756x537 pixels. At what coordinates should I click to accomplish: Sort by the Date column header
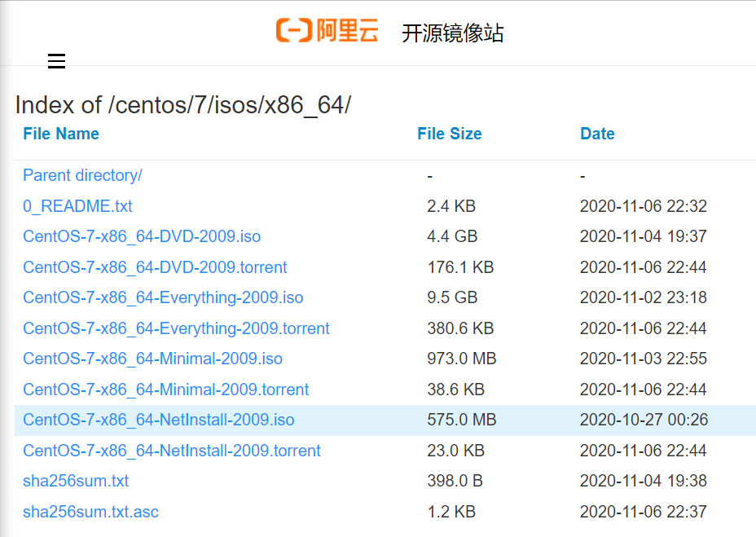597,134
